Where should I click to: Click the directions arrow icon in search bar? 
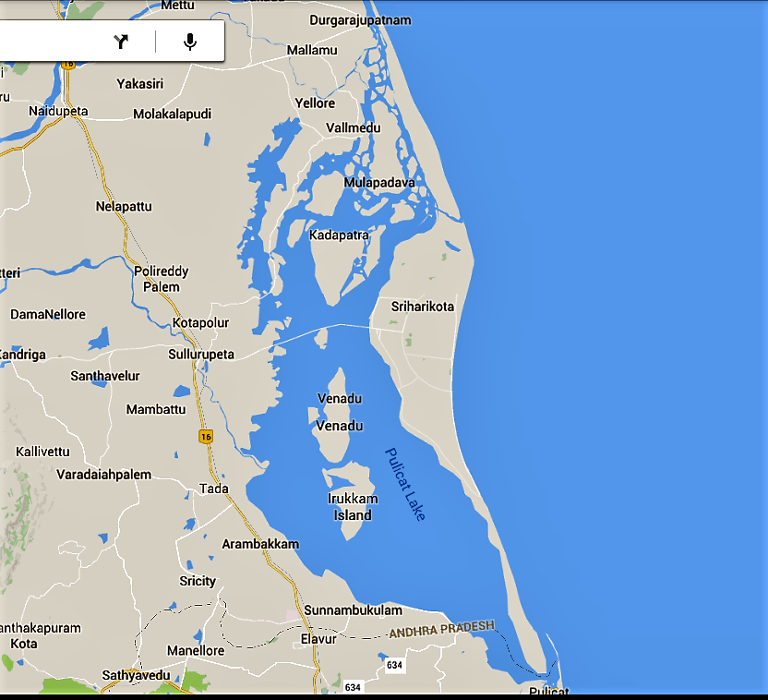[122, 42]
